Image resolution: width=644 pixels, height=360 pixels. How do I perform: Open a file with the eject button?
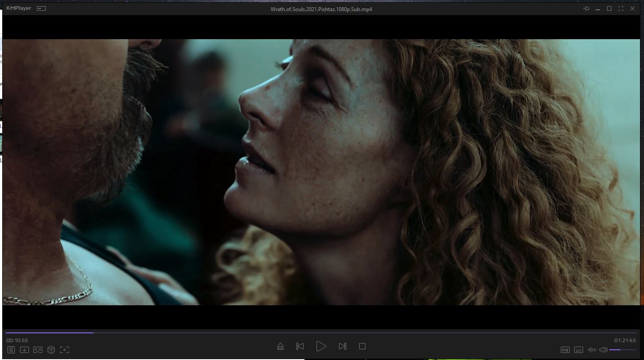(280, 346)
